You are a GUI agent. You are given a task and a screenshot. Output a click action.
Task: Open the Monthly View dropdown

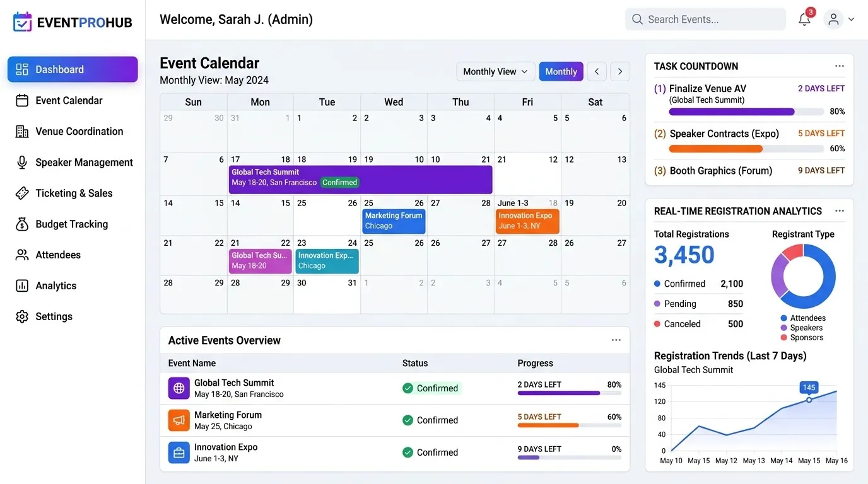(496, 72)
